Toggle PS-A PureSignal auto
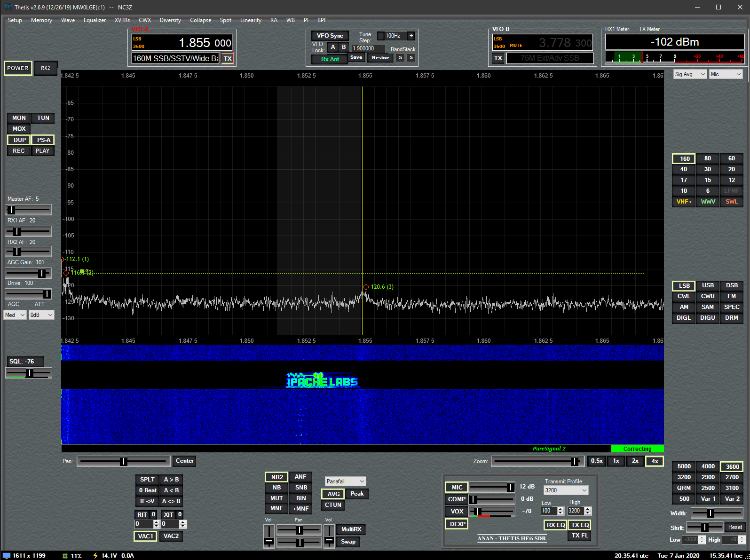This screenshot has width=750, height=560. [x=43, y=140]
